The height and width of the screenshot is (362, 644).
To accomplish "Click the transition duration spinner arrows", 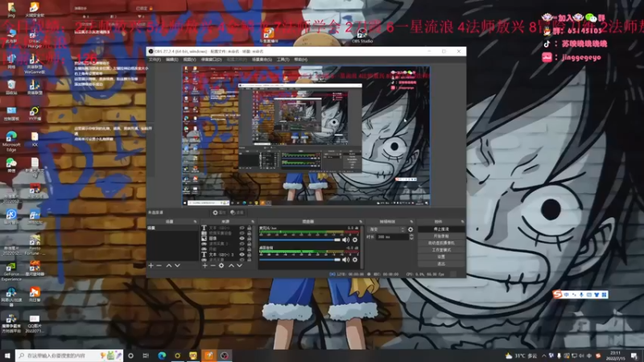I will (x=411, y=237).
